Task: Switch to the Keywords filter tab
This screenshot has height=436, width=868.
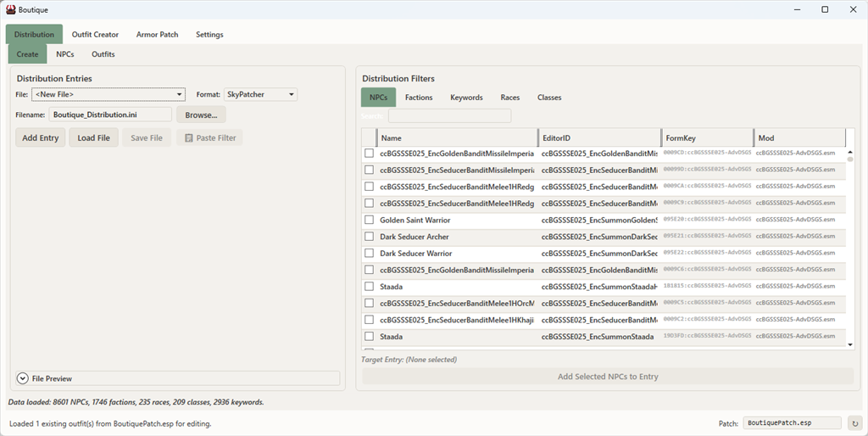Action: pyautogui.click(x=466, y=98)
